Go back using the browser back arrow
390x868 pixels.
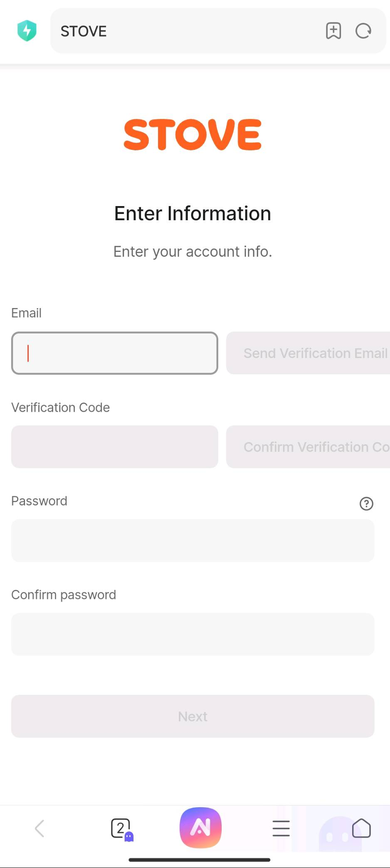(x=40, y=828)
